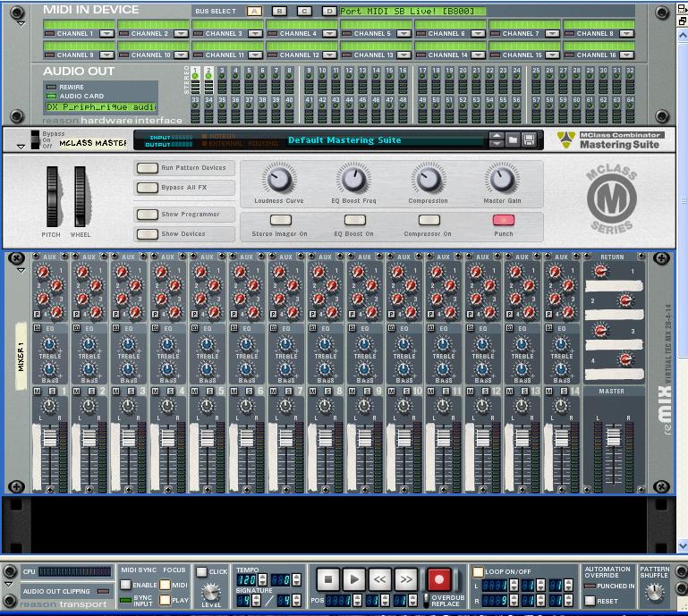Open Channel 13 MIDI device dropdown
The height and width of the screenshot is (616, 688).
(x=403, y=55)
